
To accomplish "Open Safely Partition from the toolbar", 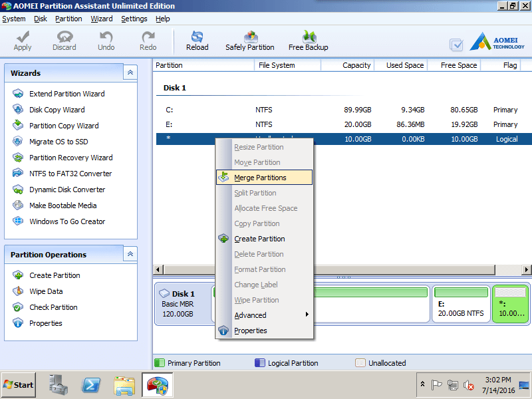I will coord(250,41).
